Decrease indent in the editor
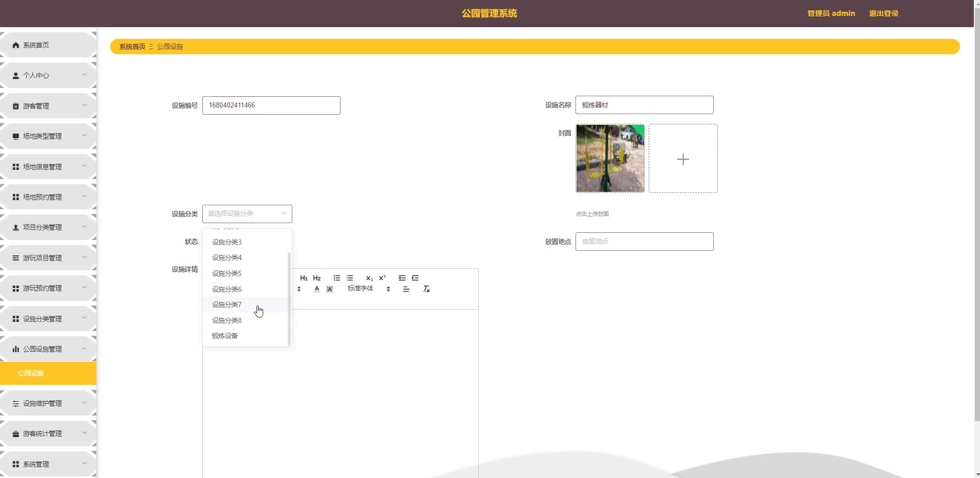980x478 pixels. 402,278
